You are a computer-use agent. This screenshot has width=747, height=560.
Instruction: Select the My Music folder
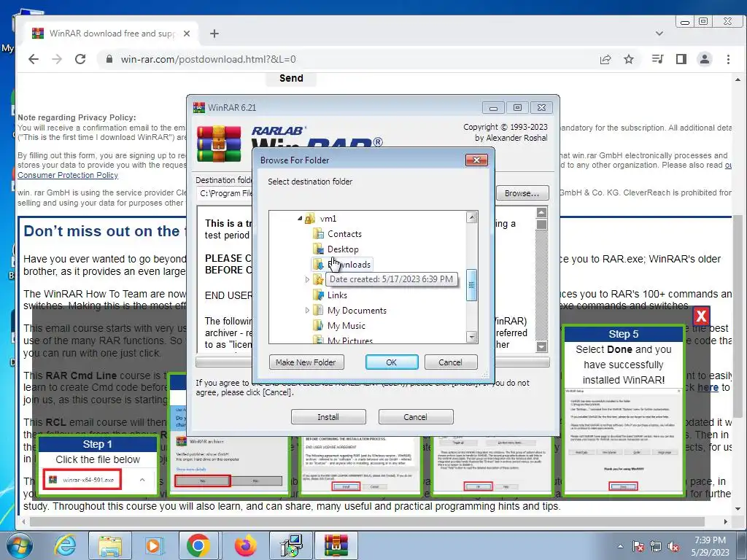[347, 326]
